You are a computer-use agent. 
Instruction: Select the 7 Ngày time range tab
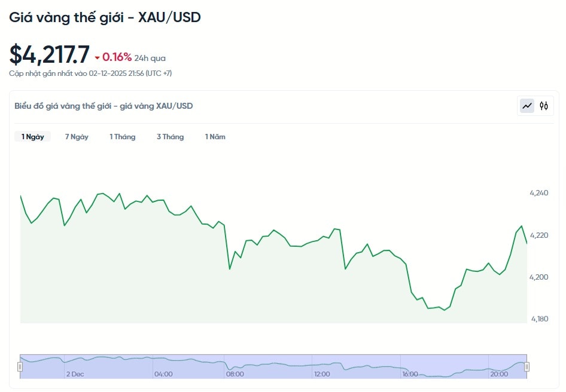tap(77, 137)
